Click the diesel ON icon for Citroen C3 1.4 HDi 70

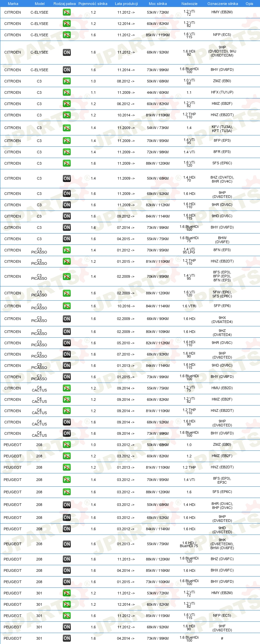(x=67, y=178)
